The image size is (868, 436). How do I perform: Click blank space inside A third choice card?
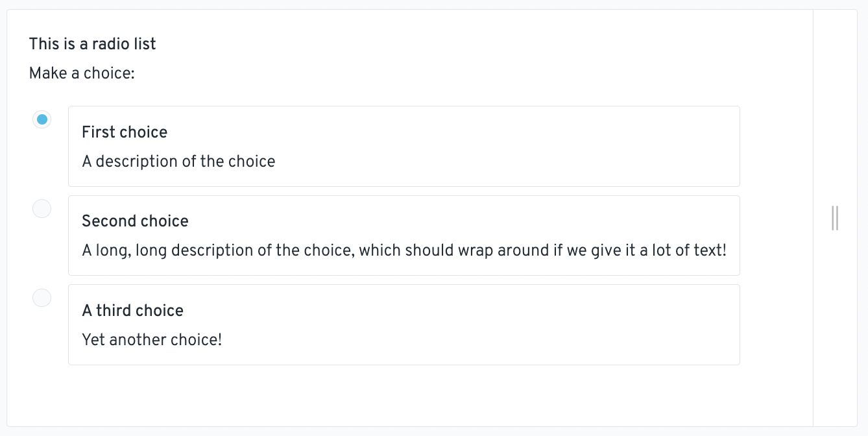[x=480, y=324]
